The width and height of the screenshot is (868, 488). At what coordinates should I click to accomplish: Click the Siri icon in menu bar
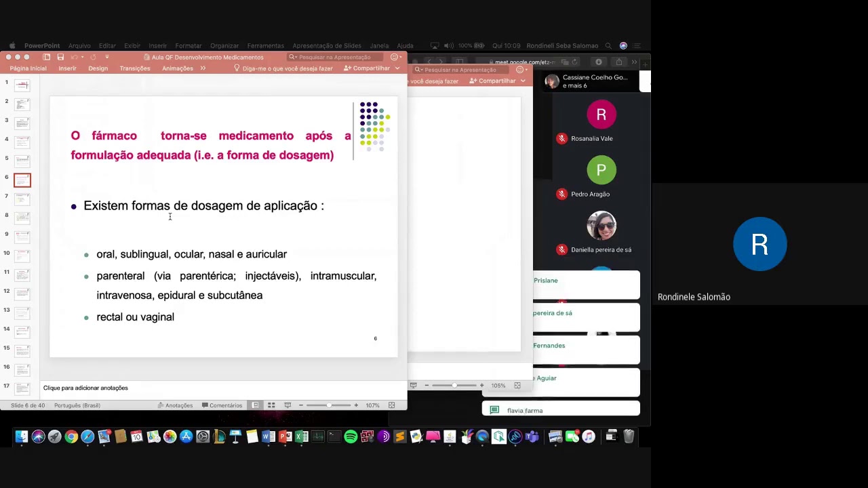pos(623,45)
